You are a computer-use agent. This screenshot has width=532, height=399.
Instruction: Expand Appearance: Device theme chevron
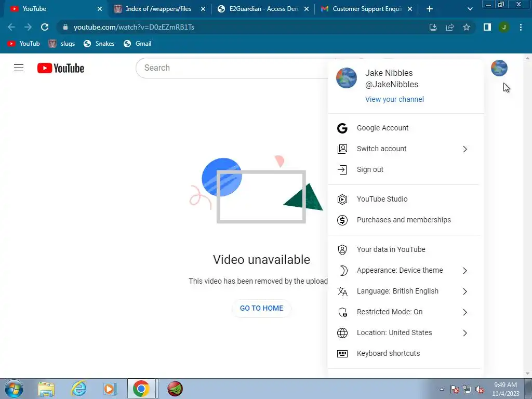click(x=465, y=270)
